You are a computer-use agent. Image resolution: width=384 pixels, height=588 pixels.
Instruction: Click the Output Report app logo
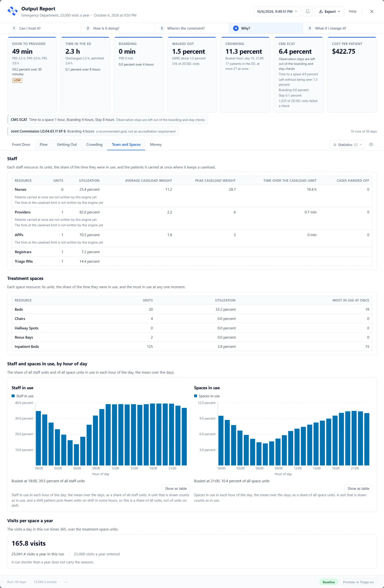coord(13,11)
